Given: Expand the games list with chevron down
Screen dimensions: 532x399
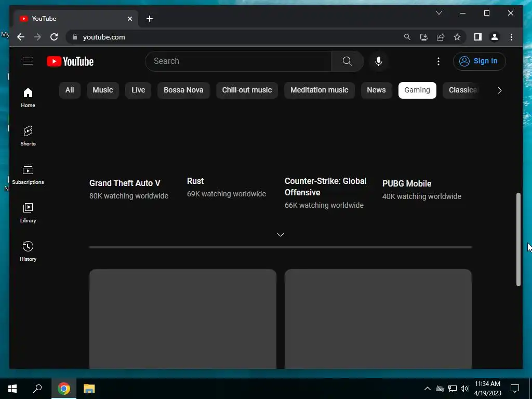Looking at the screenshot, I should (x=280, y=235).
